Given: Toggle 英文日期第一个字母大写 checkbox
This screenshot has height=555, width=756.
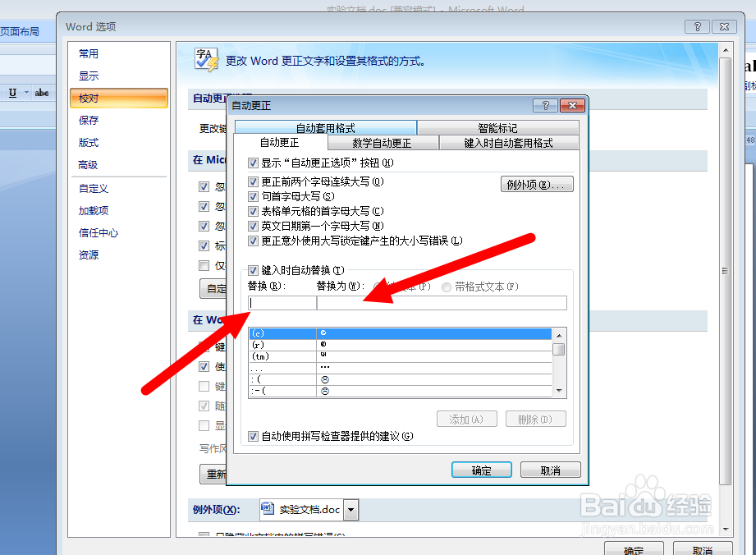Looking at the screenshot, I should 253,226.
